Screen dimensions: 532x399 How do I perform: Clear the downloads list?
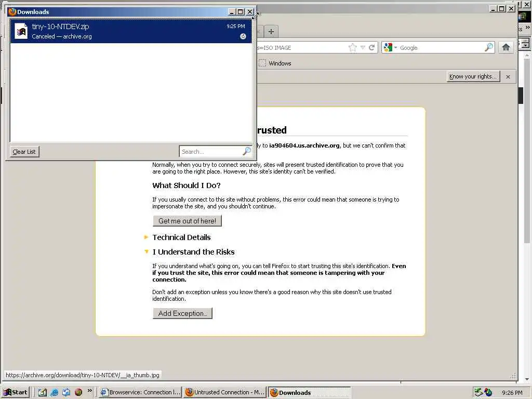click(24, 152)
